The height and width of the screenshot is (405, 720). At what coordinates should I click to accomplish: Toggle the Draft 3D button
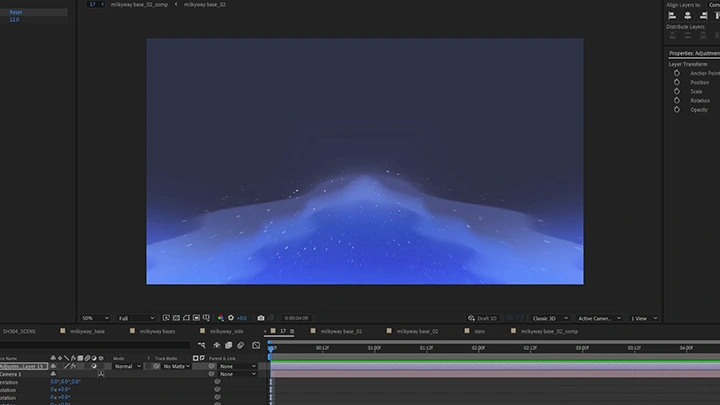pyautogui.click(x=482, y=318)
